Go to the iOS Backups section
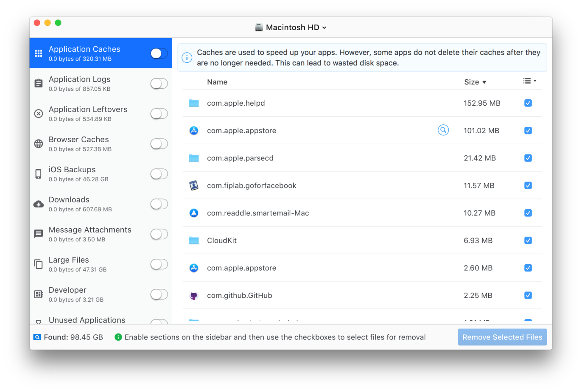 [x=101, y=174]
